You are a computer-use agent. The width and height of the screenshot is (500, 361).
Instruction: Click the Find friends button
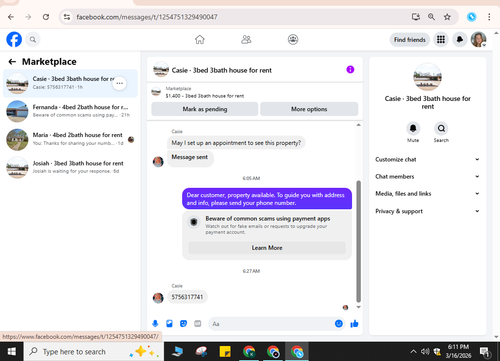point(410,40)
